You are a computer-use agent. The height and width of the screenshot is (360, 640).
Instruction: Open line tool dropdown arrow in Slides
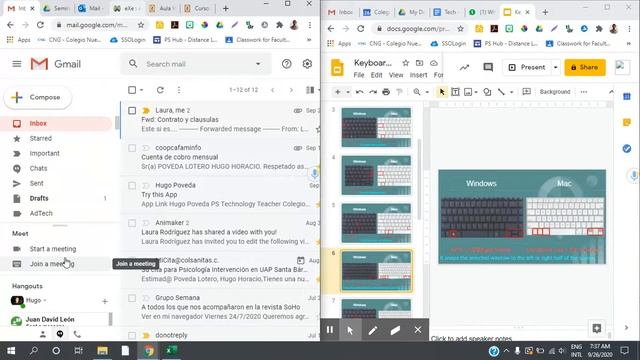[511, 92]
